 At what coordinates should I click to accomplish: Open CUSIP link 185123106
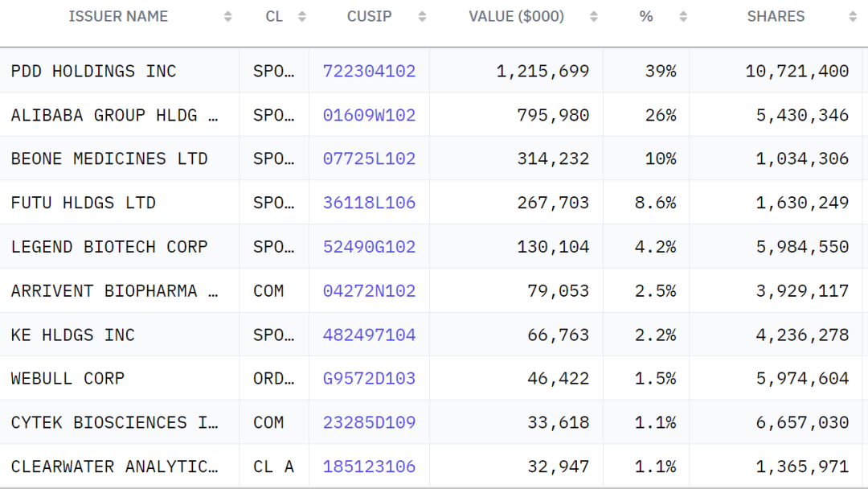369,466
